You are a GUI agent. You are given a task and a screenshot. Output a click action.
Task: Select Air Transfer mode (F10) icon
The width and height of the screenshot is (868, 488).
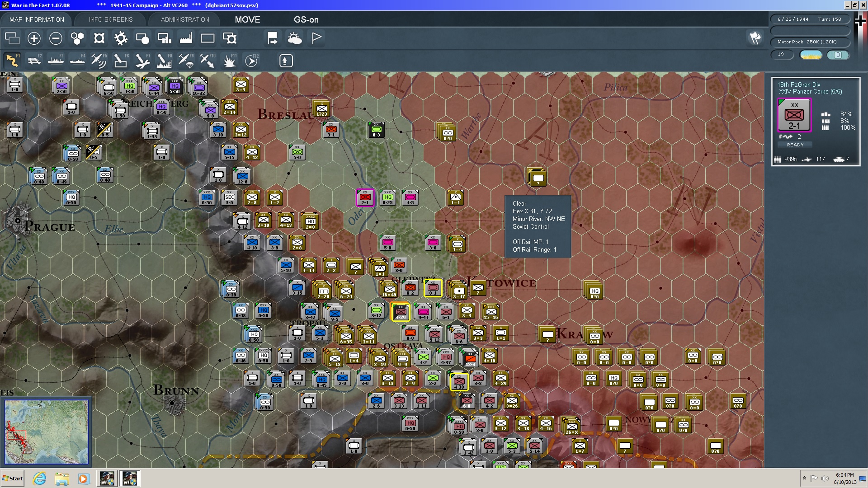click(208, 61)
